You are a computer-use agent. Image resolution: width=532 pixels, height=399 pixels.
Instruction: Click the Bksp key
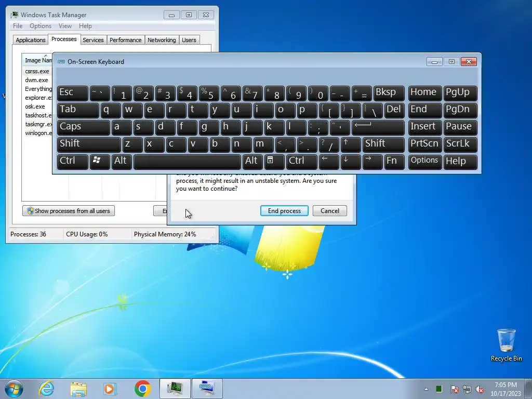click(389, 93)
